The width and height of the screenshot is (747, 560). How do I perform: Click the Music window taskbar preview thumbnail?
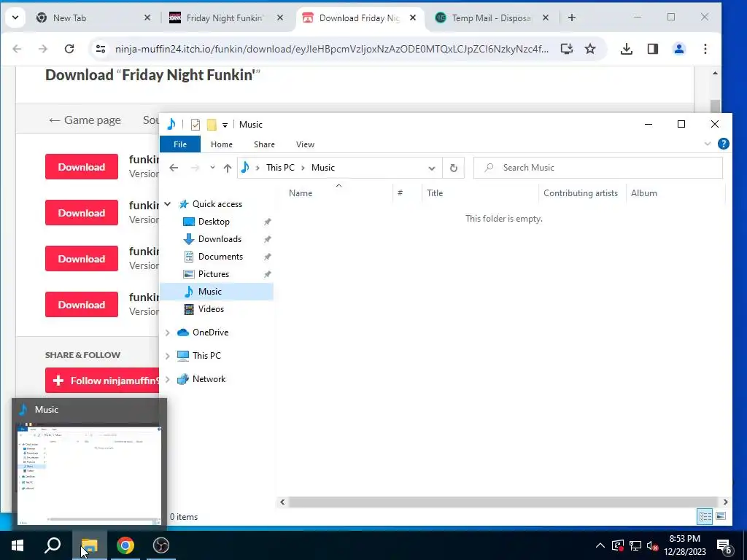tap(89, 474)
